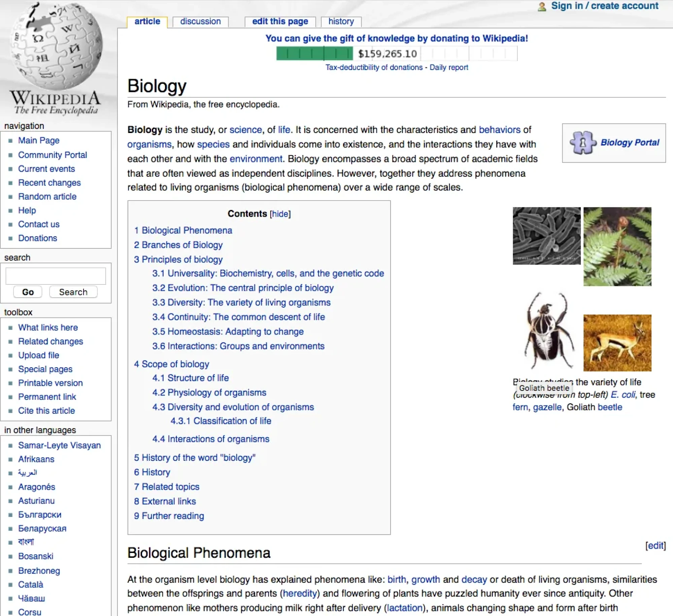
Task: Hide the Contents box
Action: coord(280,214)
